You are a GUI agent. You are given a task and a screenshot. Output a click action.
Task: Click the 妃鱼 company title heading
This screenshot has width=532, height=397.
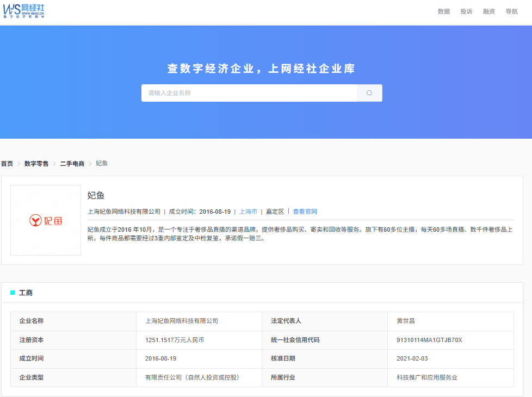click(x=96, y=195)
